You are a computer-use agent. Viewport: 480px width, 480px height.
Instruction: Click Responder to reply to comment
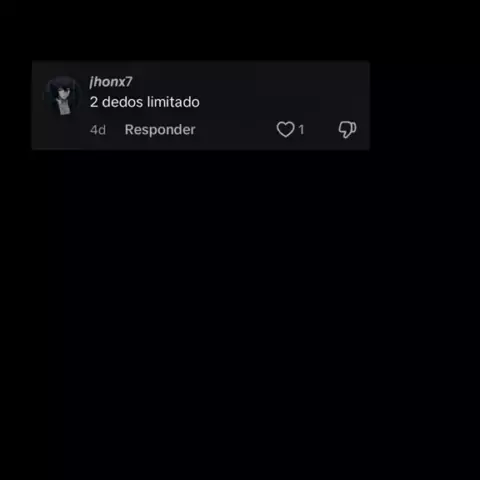pos(160,130)
